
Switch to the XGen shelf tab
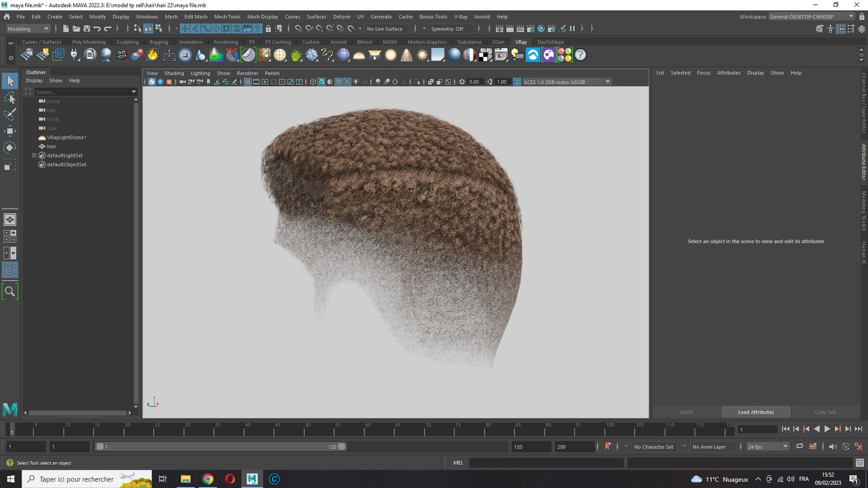click(x=498, y=42)
